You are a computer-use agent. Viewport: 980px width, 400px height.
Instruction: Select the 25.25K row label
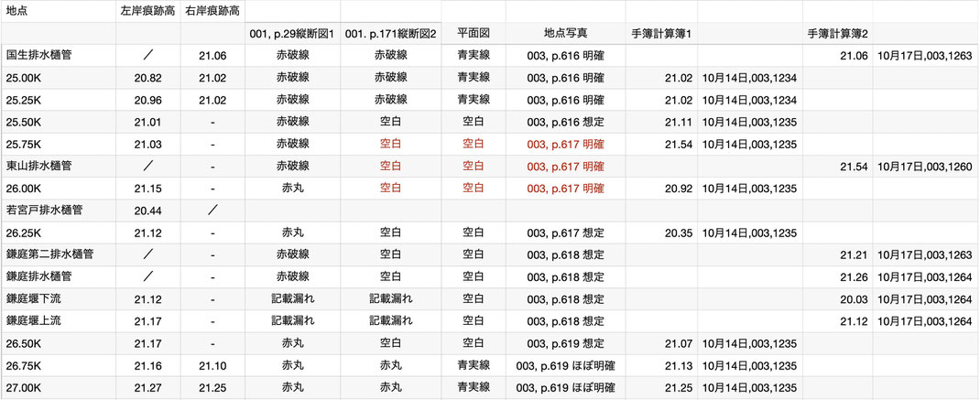click(24, 100)
